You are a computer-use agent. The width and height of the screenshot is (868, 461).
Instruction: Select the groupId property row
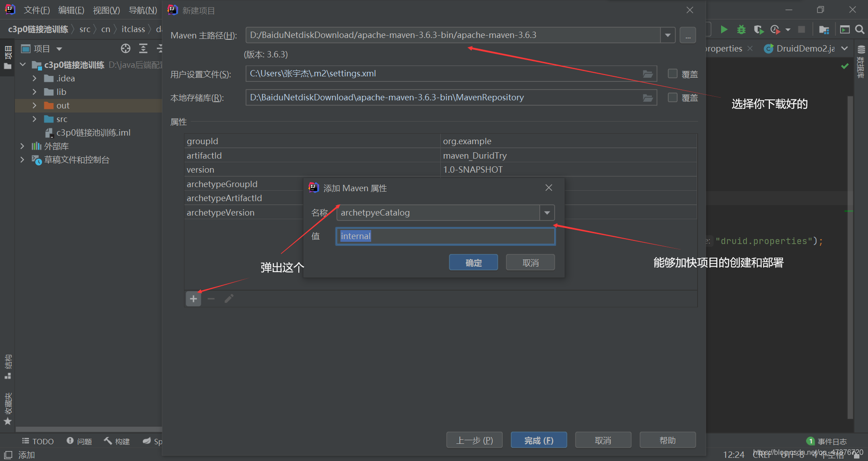pos(441,141)
